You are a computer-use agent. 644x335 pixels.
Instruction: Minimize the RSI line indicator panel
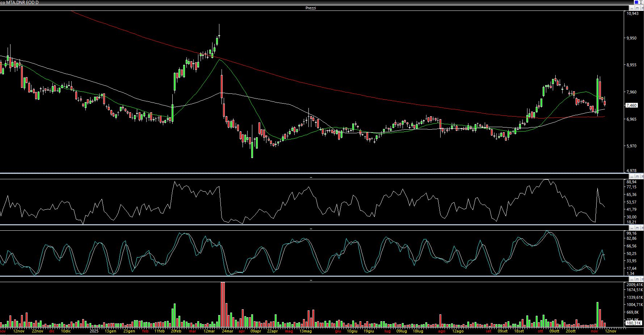[632, 176]
